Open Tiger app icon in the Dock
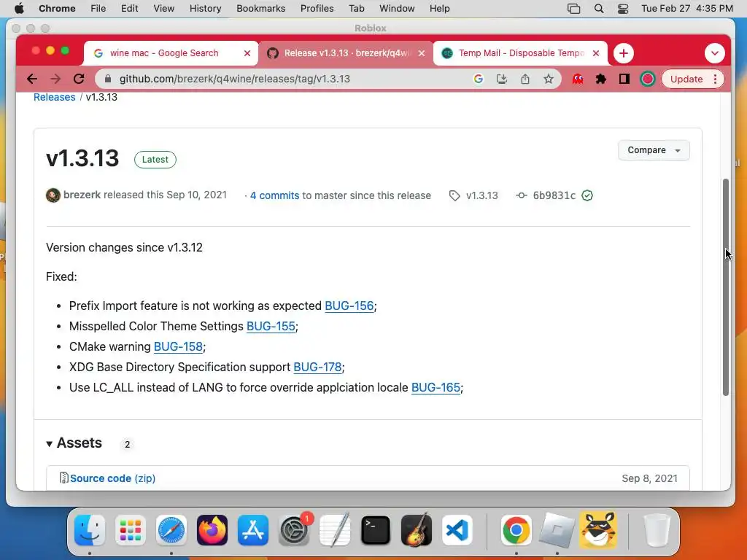The image size is (747, 560). click(598, 530)
